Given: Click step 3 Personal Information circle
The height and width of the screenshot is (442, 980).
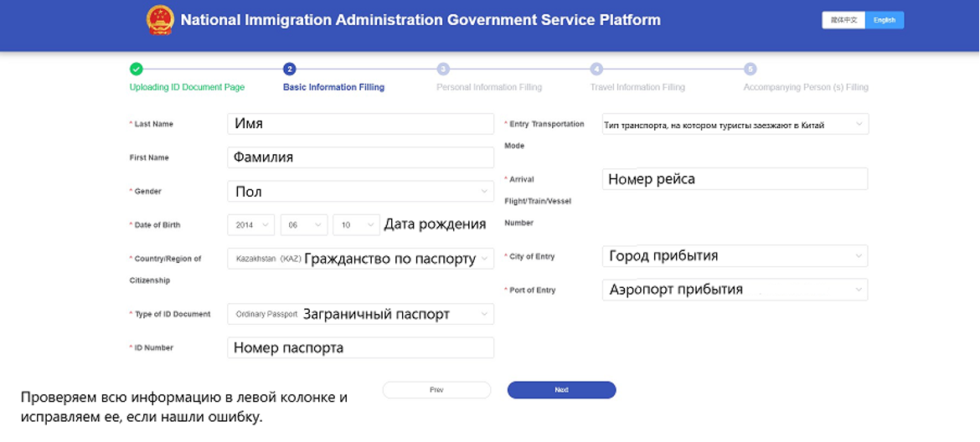Looking at the screenshot, I should click(443, 69).
